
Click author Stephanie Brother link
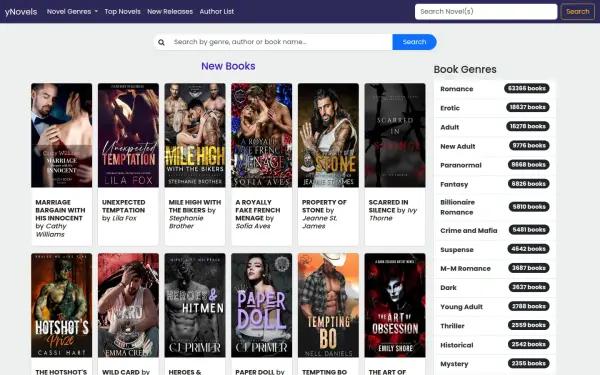tap(186, 222)
